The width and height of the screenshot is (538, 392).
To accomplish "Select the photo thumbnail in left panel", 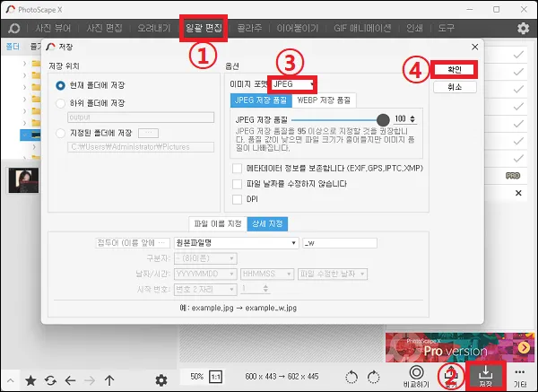I will (x=23, y=180).
